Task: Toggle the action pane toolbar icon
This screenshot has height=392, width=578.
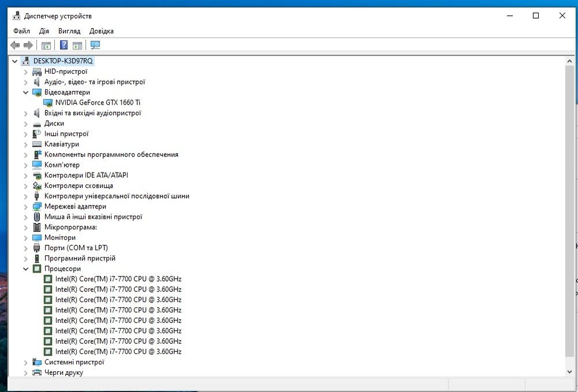Action: click(77, 45)
